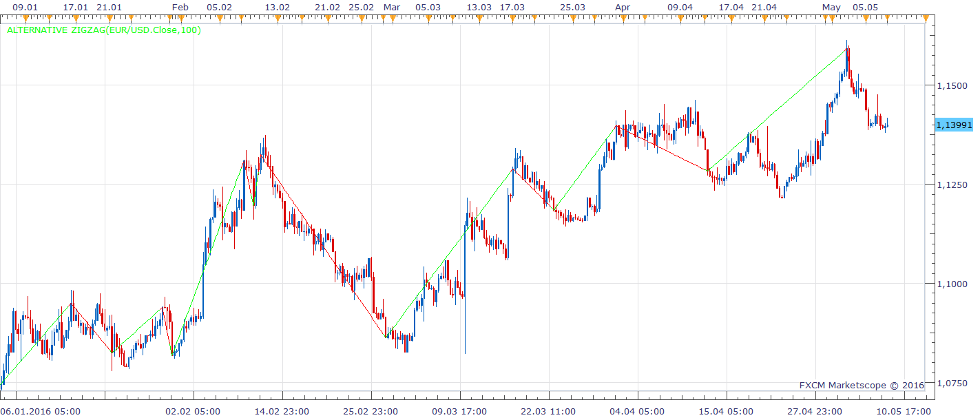Click the 21.02 date in top ruler
The image size is (980, 420).
tap(328, 6)
